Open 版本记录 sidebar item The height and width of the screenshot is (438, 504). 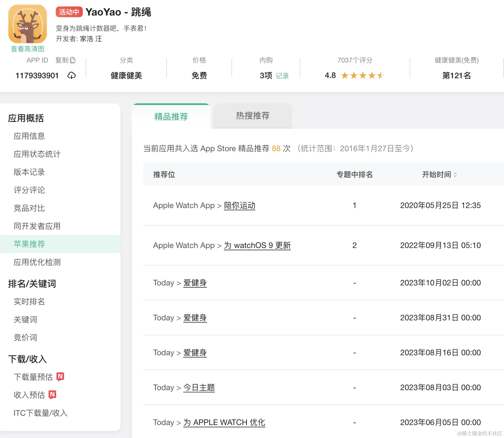pos(29,172)
